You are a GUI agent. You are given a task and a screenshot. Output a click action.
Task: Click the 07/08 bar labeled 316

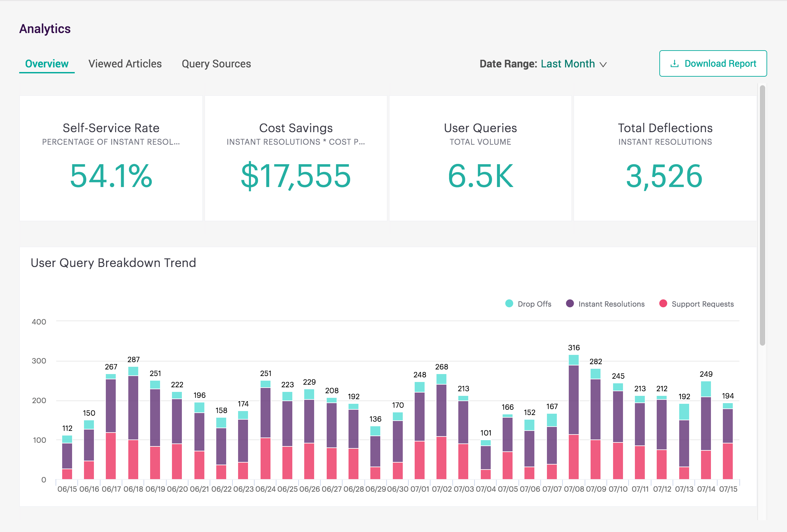pos(573,416)
